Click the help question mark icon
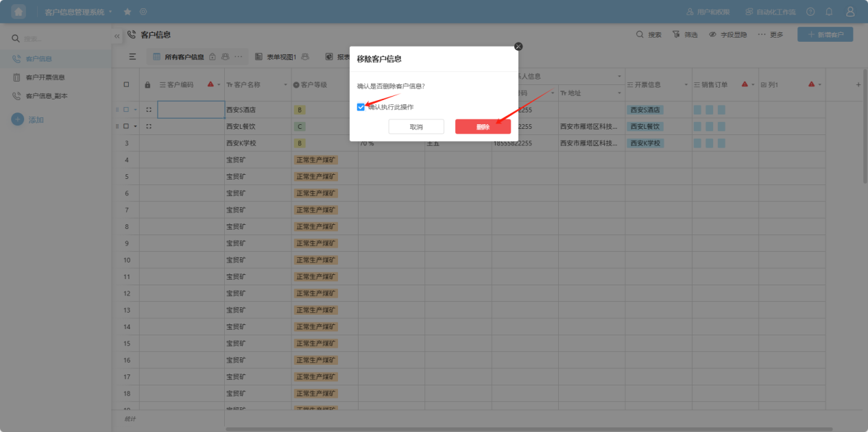Viewport: 868px width, 432px height. [810, 12]
